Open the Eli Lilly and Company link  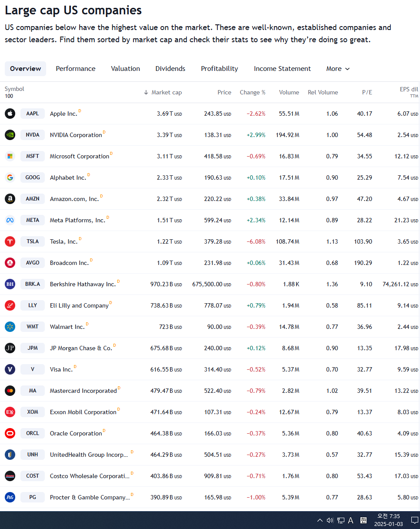click(x=79, y=306)
